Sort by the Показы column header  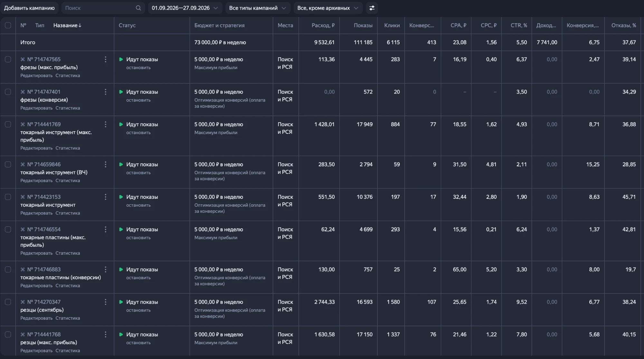click(x=363, y=25)
